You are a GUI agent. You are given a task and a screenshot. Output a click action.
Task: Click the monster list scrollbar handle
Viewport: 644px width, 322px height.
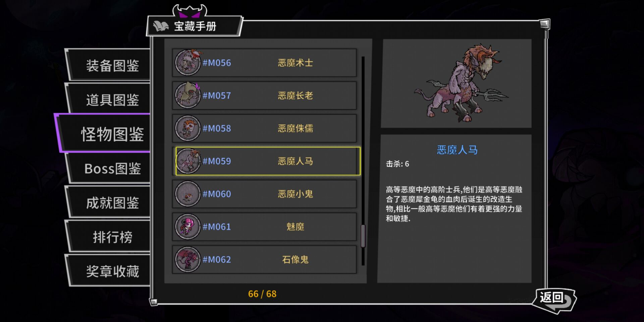click(363, 236)
